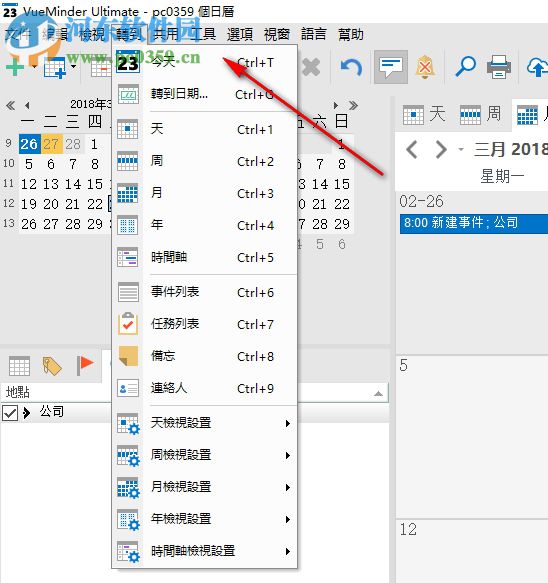This screenshot has height=583, width=548.
Task: Choose 周 Ctrl+2 menu entry
Action: (205, 161)
